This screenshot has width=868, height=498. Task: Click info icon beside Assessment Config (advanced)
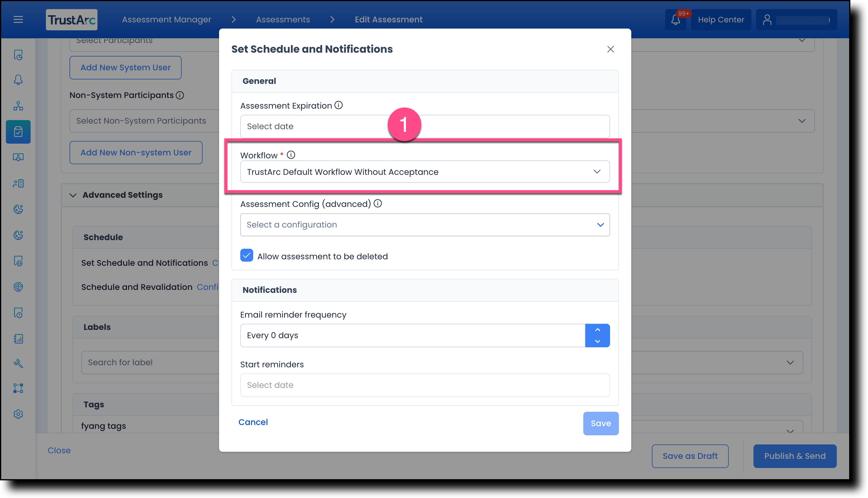(x=378, y=203)
